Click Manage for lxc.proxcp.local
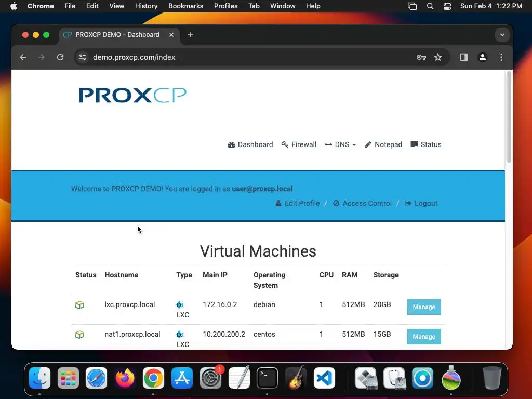Screen dimensions: 532x399 tap(424, 307)
